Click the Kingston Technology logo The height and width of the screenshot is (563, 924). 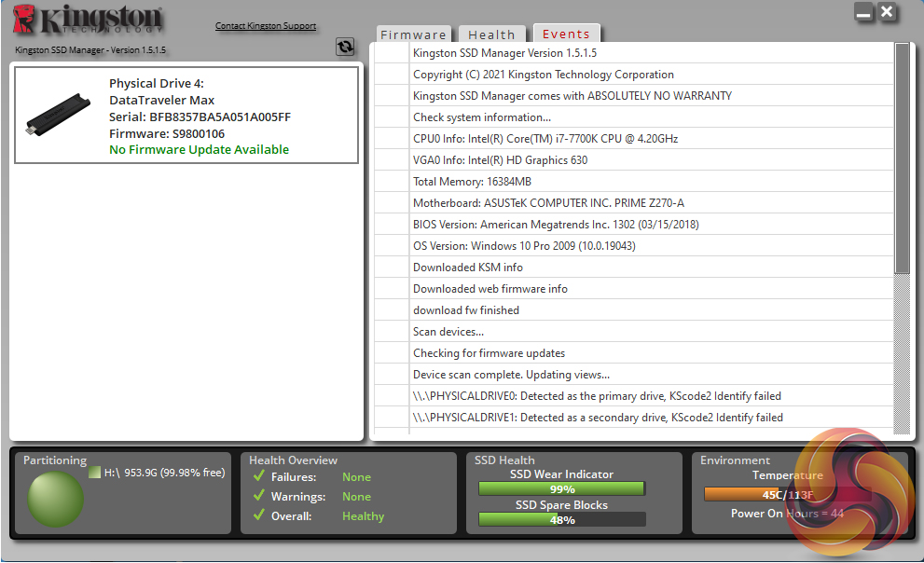[88, 20]
